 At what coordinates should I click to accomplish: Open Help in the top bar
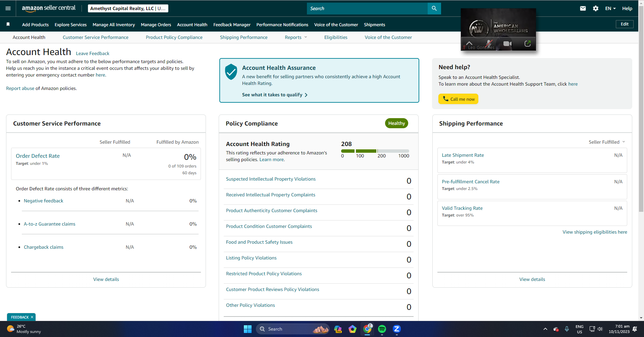pos(627,8)
